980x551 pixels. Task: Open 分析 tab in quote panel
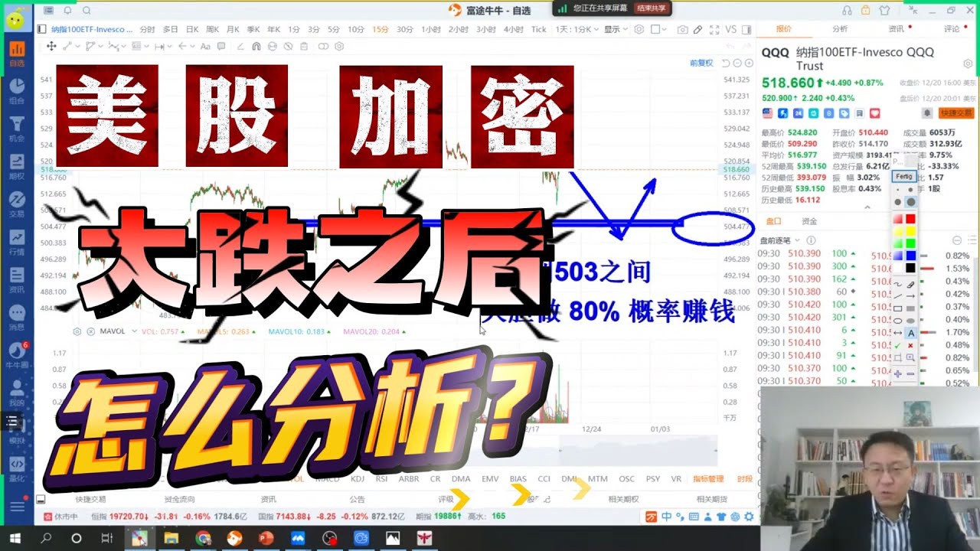(x=840, y=29)
